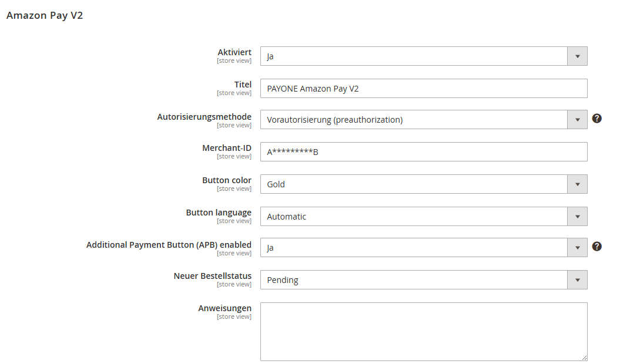The height and width of the screenshot is (364, 630).
Task: Expand the Autorisierungsmethode dropdown
Action: [423, 120]
